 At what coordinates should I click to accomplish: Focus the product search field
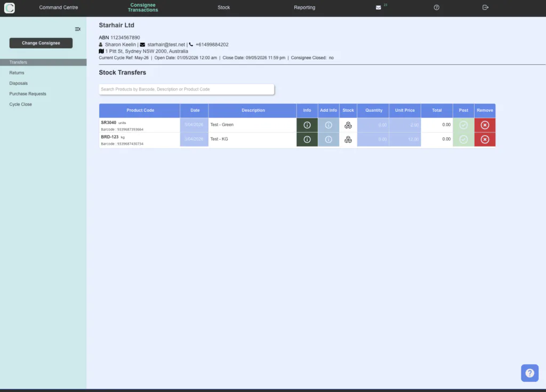point(187,89)
